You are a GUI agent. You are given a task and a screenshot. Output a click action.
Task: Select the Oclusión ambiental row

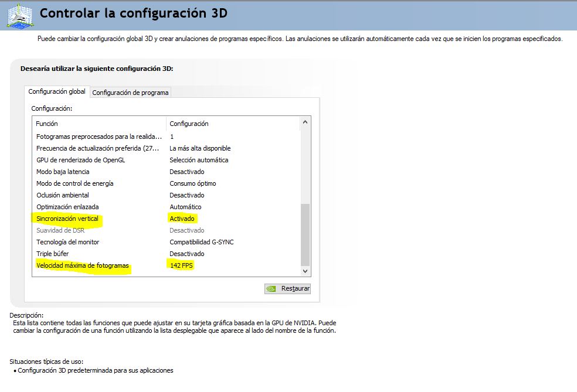[167, 195]
